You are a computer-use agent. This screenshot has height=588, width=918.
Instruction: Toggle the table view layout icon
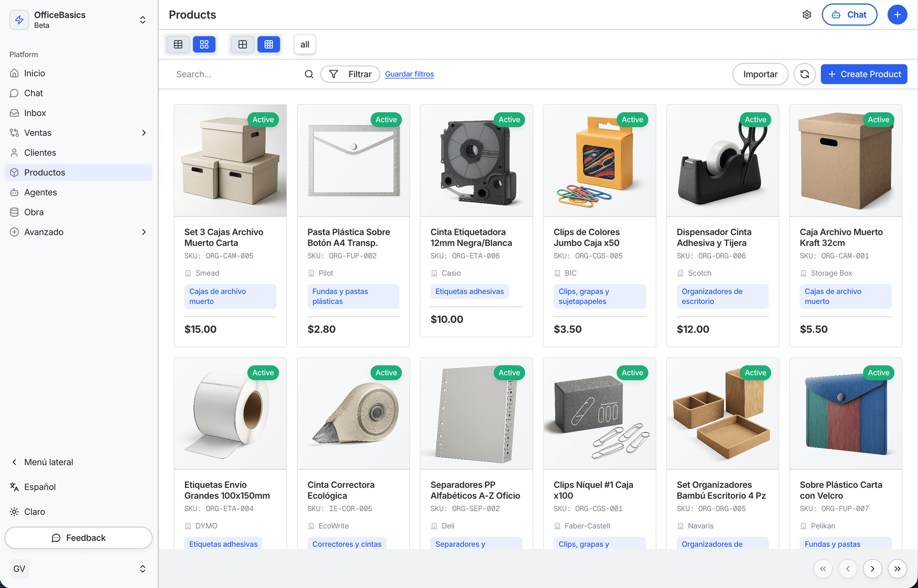[x=178, y=44]
